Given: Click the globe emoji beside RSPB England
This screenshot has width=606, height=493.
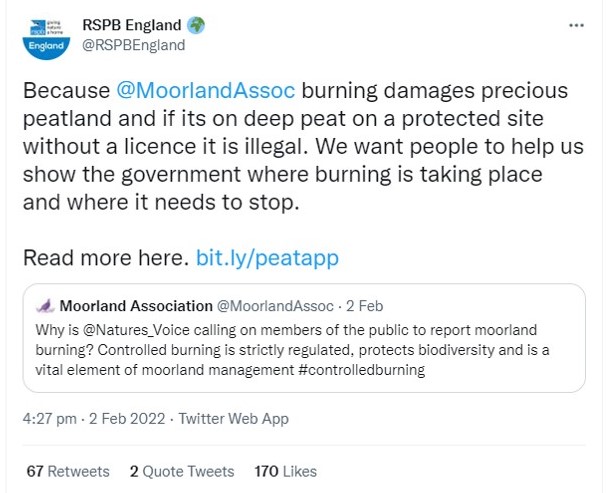Looking at the screenshot, I should (x=196, y=25).
